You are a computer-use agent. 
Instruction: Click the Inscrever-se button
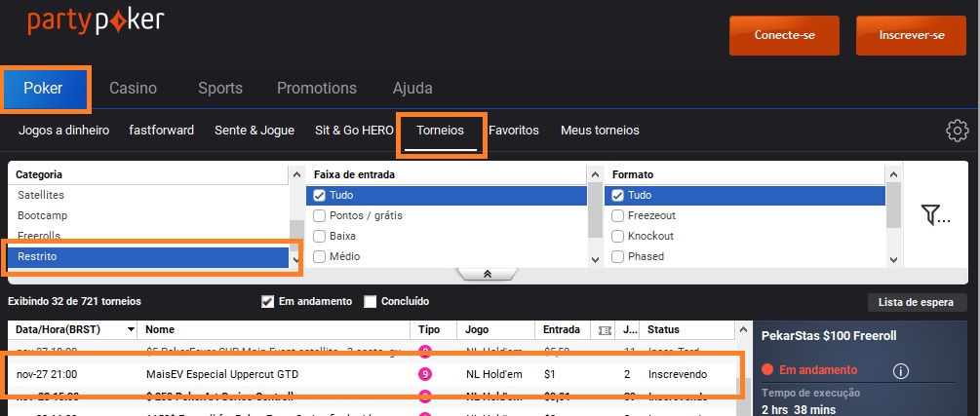click(x=911, y=35)
